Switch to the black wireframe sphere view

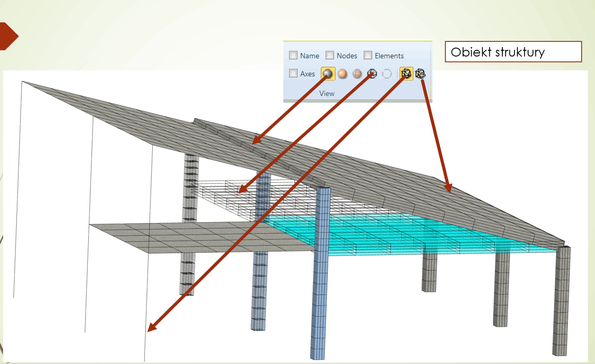(x=372, y=74)
